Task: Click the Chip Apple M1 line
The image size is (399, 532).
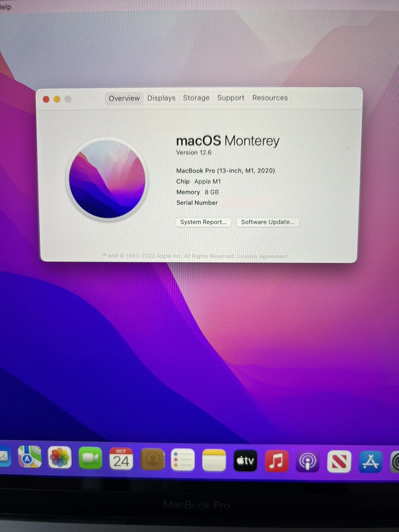Action: (x=199, y=182)
